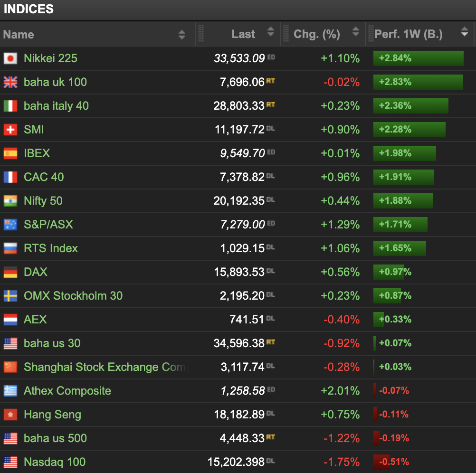Image resolution: width=476 pixels, height=473 pixels.
Task: Click the German flag icon beside DAX
Action: pyautogui.click(x=10, y=272)
